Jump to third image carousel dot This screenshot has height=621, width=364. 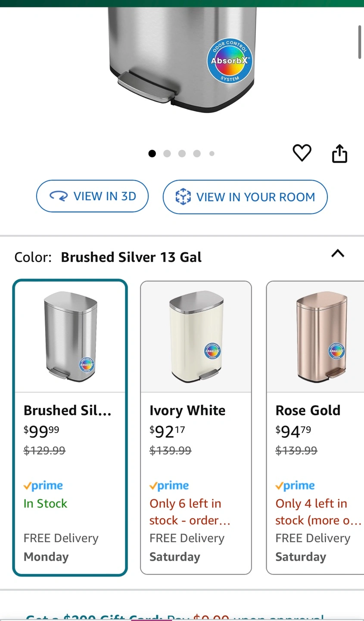point(182,154)
